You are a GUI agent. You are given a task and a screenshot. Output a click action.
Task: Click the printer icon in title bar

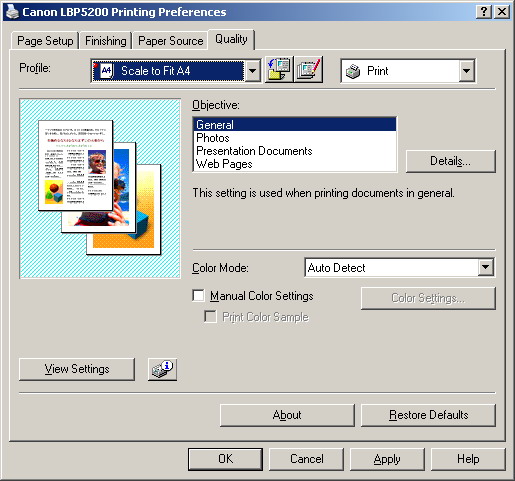(12, 12)
